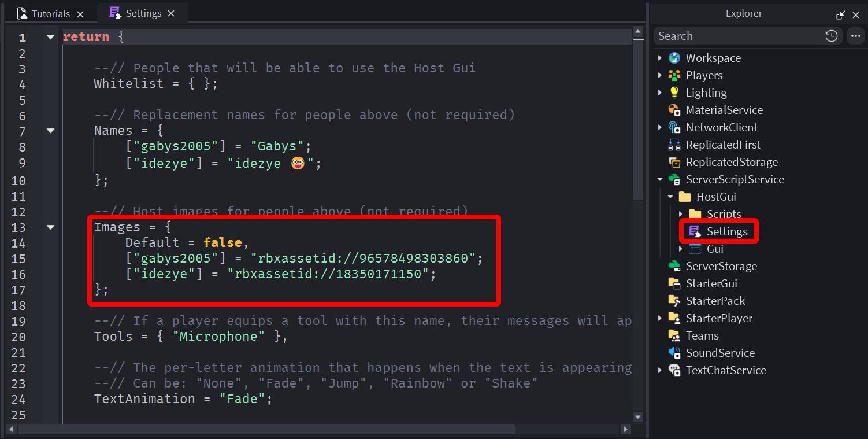Screen dimensions: 868x439
Task: Select the StarterGui service
Action: point(711,283)
